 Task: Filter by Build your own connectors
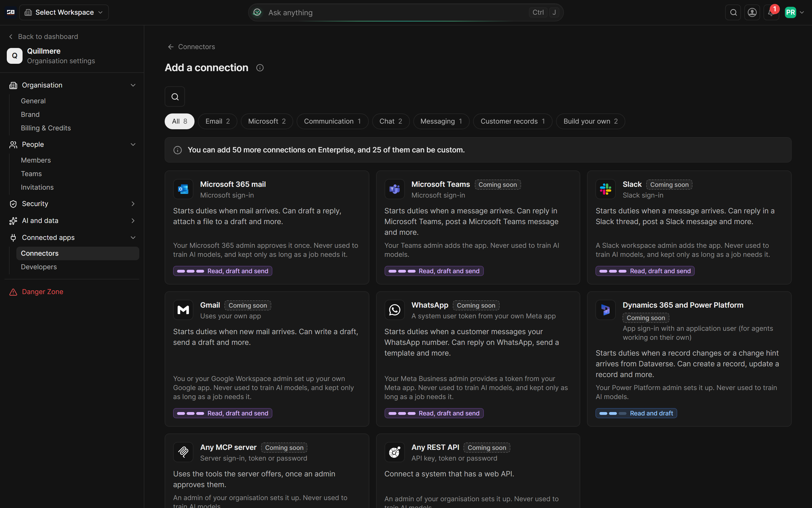(x=591, y=121)
